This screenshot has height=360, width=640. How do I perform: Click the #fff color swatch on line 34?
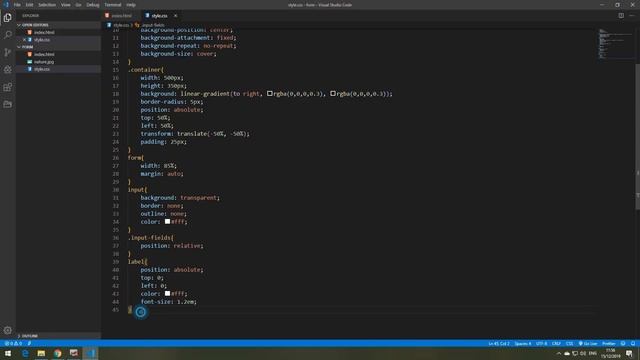pos(167,221)
